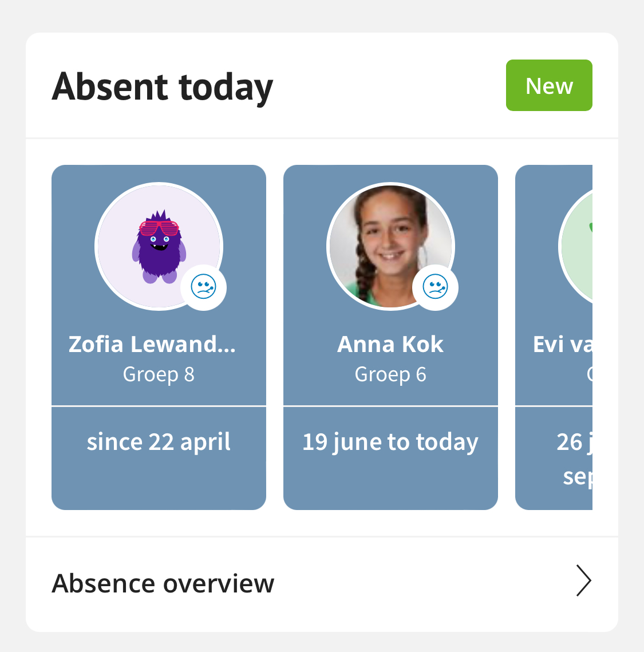Image resolution: width=644 pixels, height=652 pixels.
Task: Open Zofia Lewand... absence card
Action: click(159, 337)
